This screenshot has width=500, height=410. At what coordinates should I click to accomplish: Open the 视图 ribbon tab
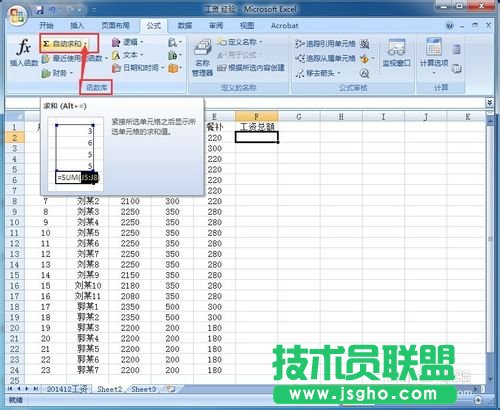[247, 25]
